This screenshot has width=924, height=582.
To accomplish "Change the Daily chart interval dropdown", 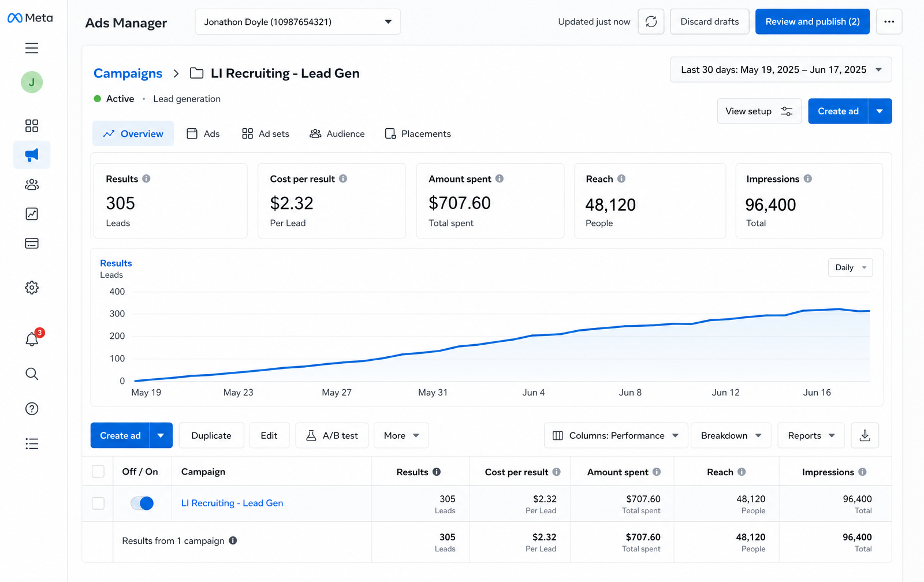I will pyautogui.click(x=850, y=267).
